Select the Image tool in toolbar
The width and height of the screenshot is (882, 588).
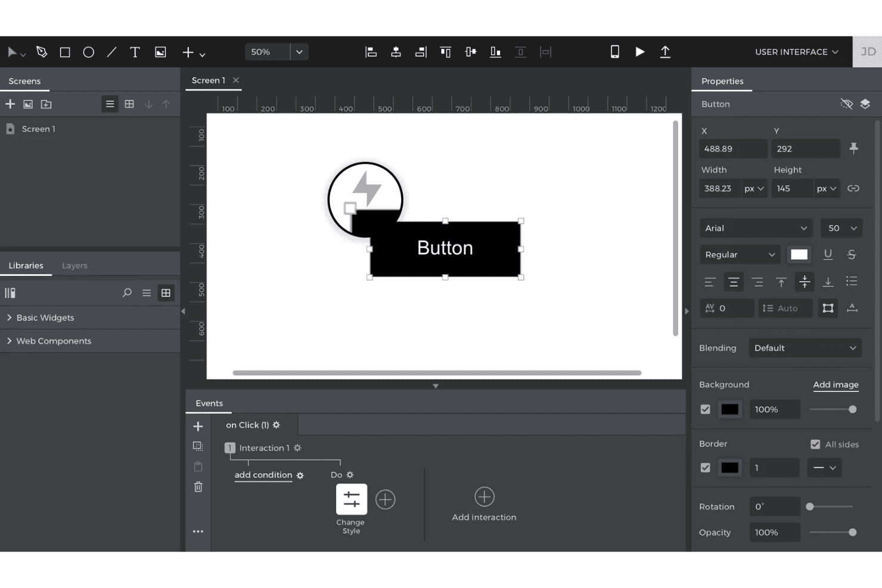click(160, 52)
